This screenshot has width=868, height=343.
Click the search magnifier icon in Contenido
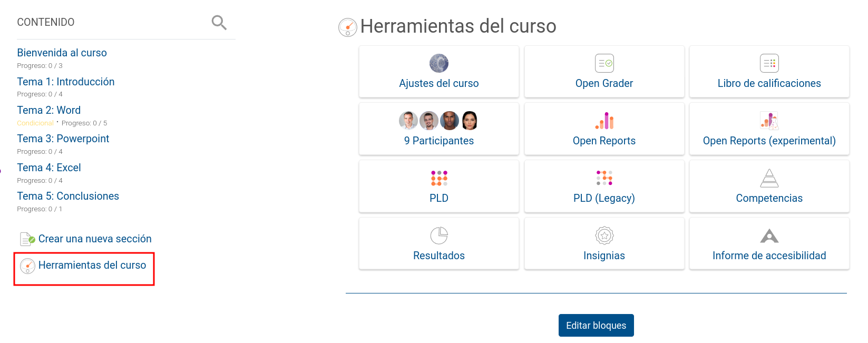219,23
